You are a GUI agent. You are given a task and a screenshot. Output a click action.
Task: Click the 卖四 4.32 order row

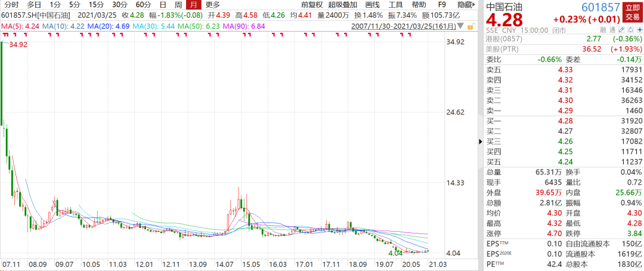point(564,80)
